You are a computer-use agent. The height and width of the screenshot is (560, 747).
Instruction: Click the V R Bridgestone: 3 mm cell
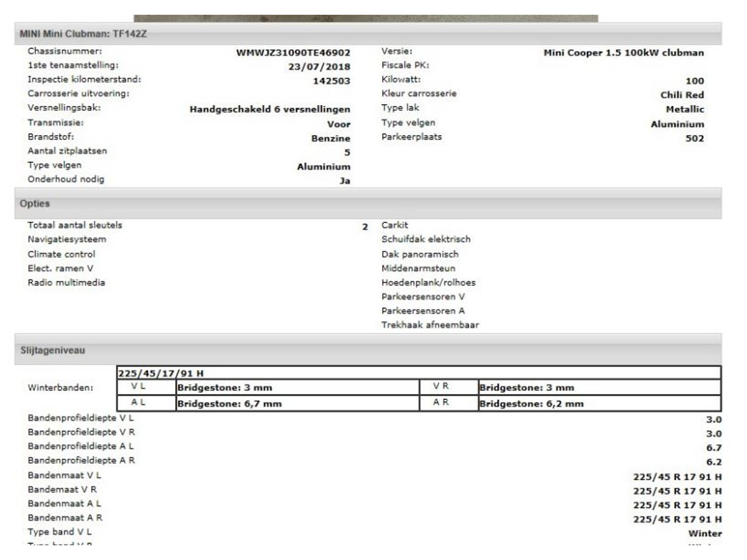tap(600, 387)
